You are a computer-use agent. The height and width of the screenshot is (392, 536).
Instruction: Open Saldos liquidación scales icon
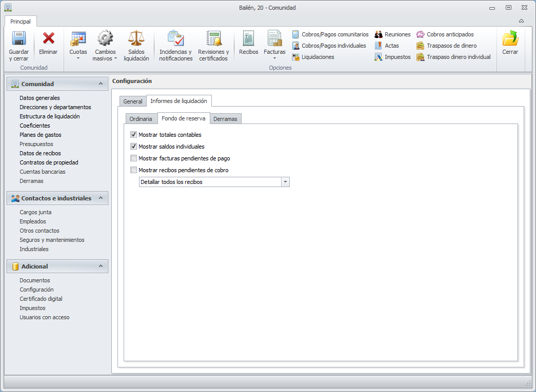coord(136,38)
